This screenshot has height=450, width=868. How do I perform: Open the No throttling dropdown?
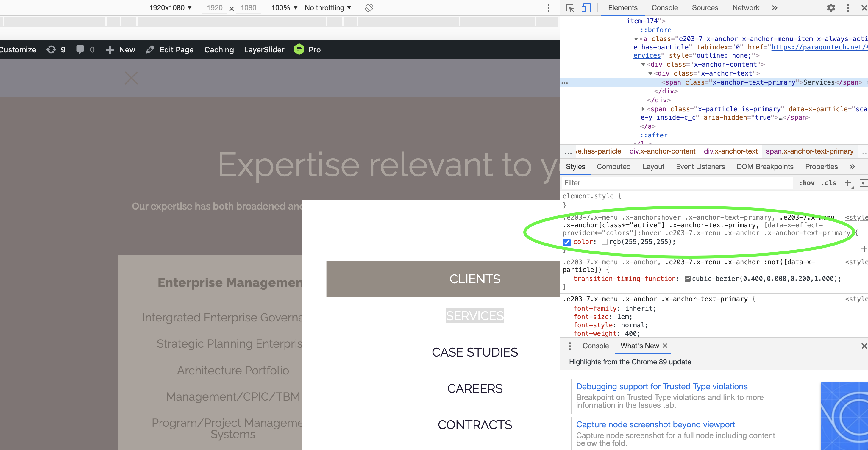(x=328, y=8)
